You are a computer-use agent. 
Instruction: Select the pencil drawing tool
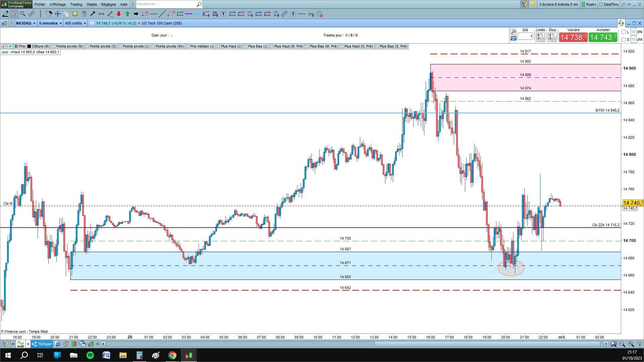pos(5,14)
